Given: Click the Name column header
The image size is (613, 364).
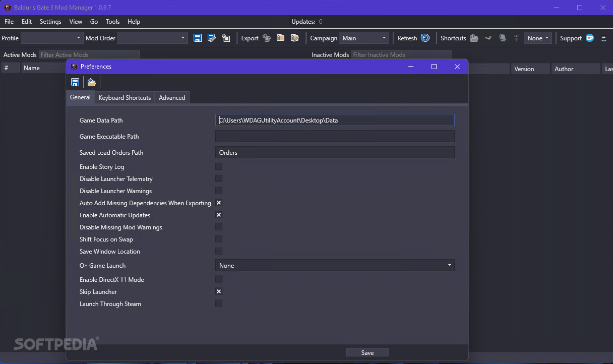Looking at the screenshot, I should click(43, 68).
